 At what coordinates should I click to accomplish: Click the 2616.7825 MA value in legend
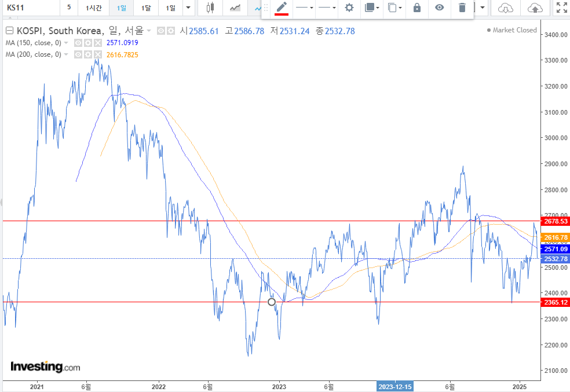(122, 55)
